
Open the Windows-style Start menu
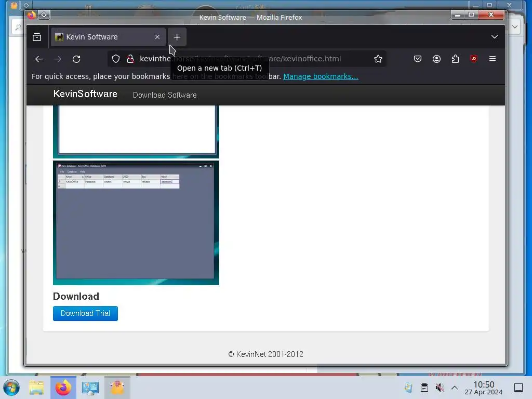click(11, 388)
